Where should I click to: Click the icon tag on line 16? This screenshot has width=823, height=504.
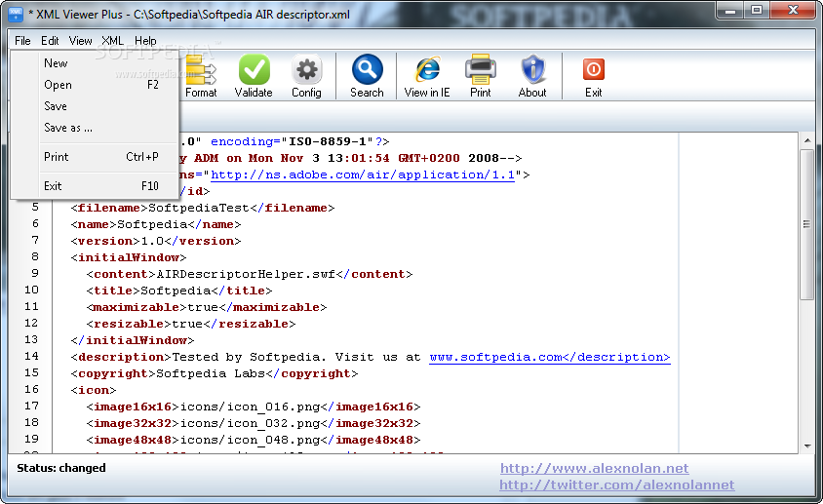coord(94,391)
